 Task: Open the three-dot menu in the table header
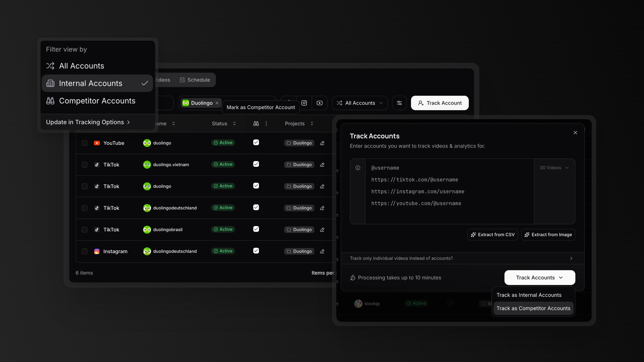266,124
